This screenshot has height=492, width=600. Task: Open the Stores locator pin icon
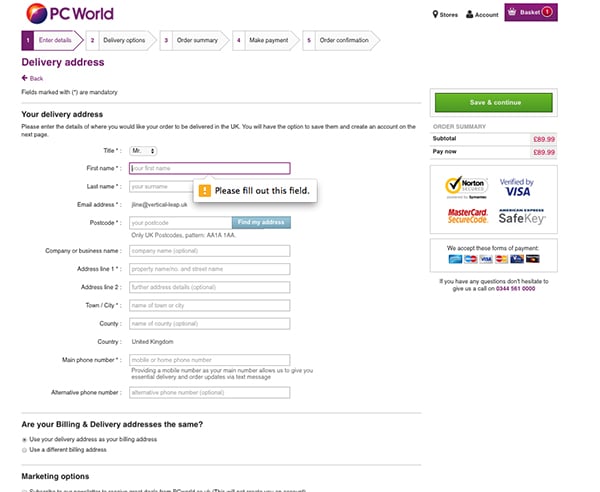point(435,15)
